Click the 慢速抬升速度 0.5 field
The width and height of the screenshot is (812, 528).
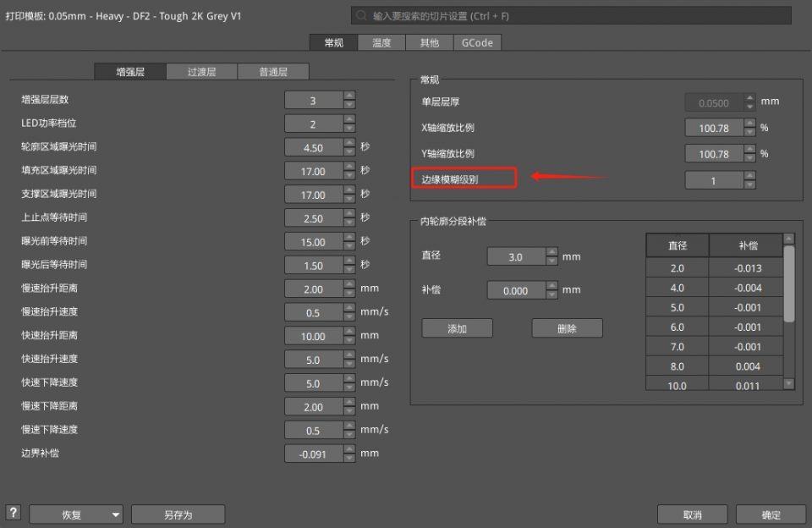coord(314,312)
